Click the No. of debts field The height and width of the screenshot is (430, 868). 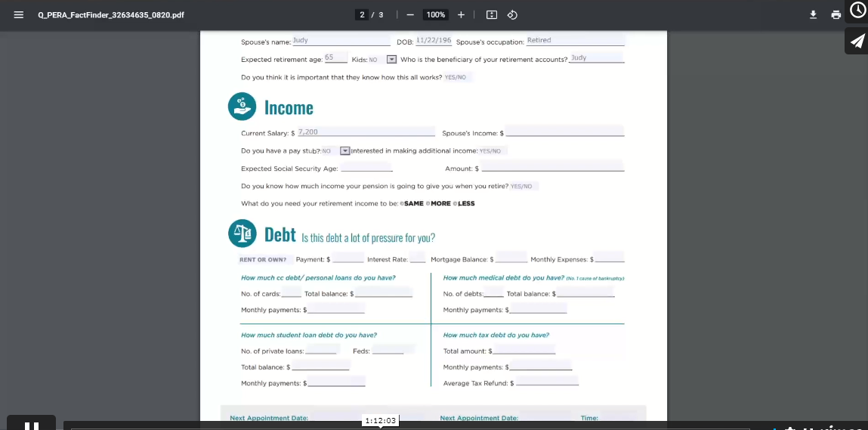tap(494, 292)
